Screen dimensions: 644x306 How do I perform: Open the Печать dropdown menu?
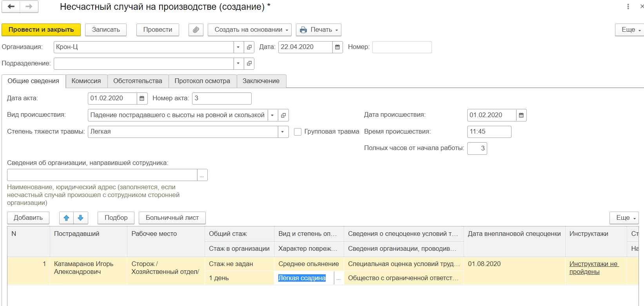click(318, 30)
